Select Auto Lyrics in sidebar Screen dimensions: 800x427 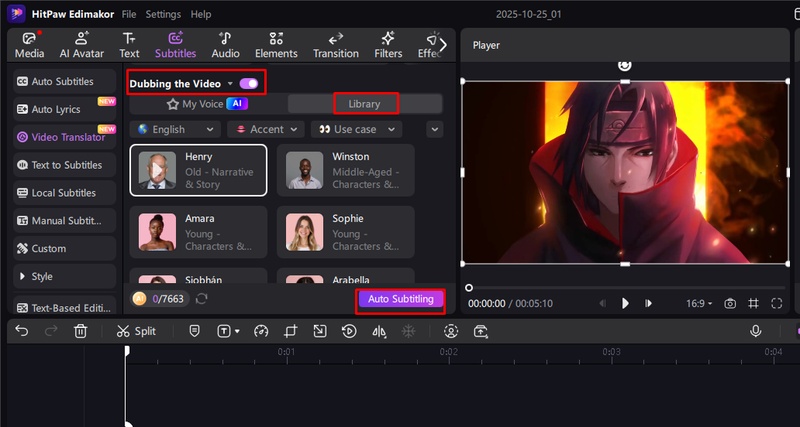click(x=65, y=109)
